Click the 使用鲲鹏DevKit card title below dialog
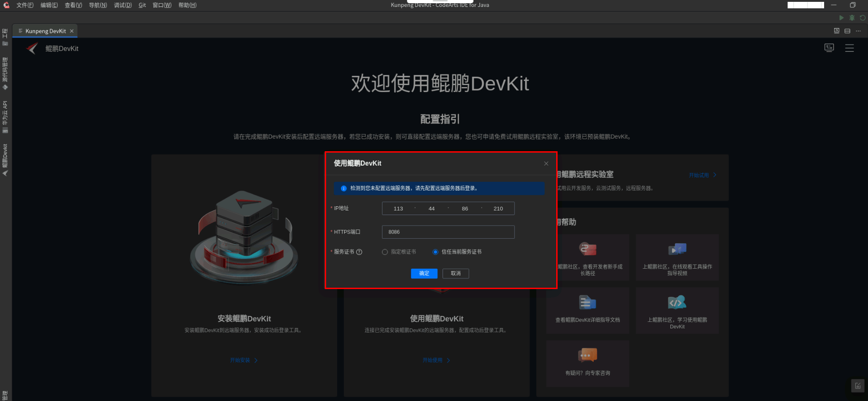This screenshot has width=868, height=401. (x=437, y=319)
